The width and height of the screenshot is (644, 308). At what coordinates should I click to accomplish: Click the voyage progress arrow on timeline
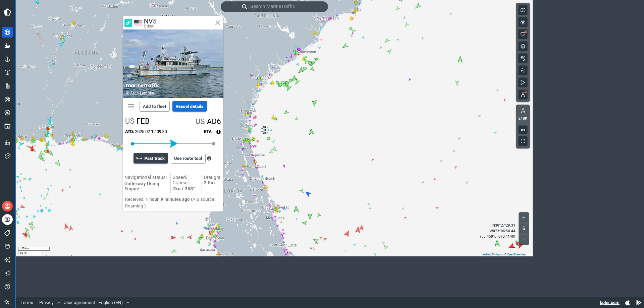pos(173,144)
